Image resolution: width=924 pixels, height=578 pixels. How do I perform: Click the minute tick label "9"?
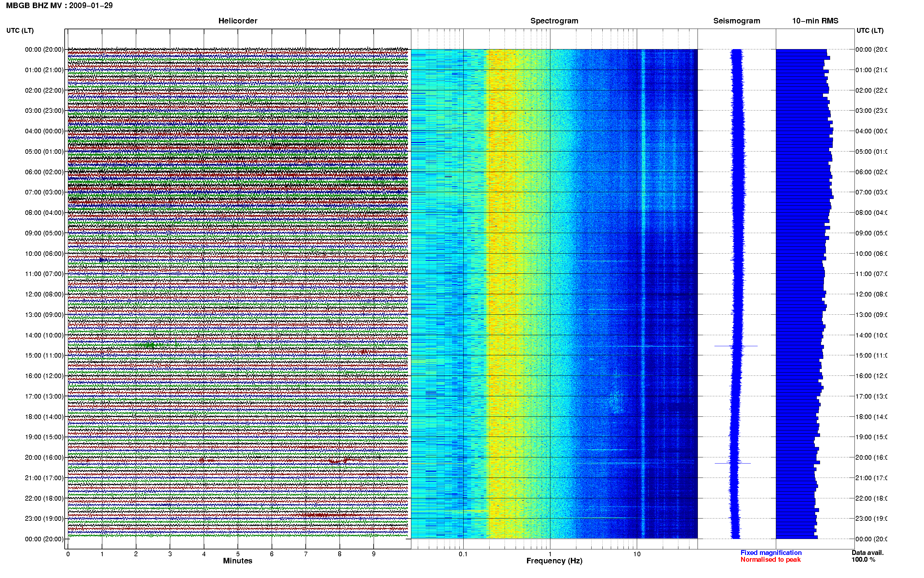(x=374, y=554)
